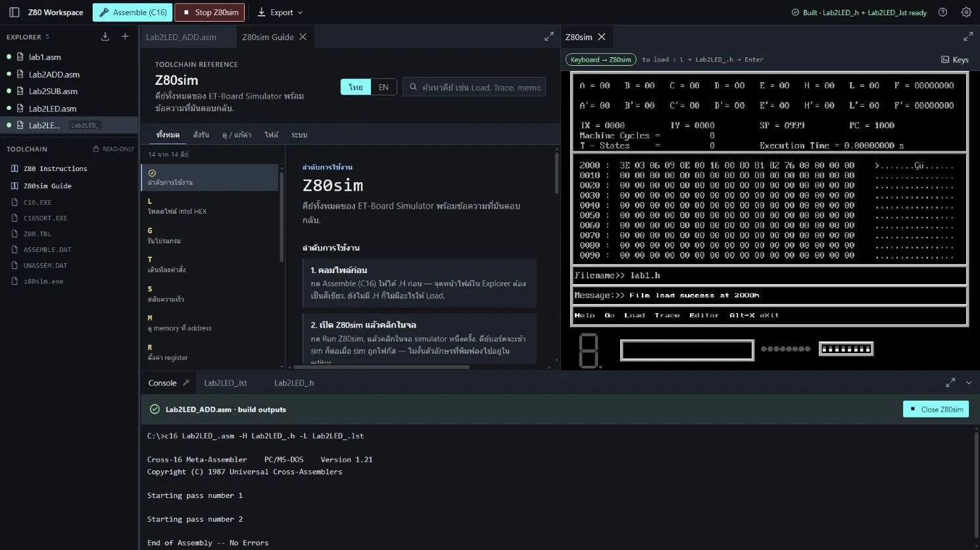This screenshot has height=550, width=980.
Task: Switch the guide language to ไทย
Action: 356,87
